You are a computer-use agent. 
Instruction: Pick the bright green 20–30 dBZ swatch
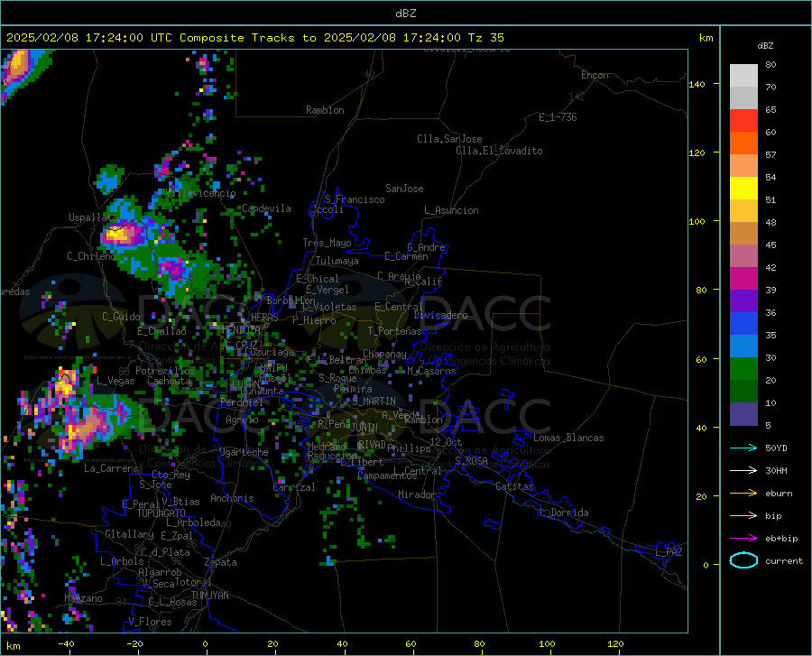(x=743, y=369)
